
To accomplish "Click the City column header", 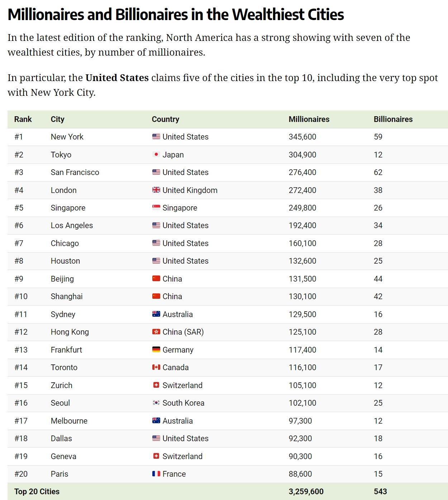I will 57,119.
